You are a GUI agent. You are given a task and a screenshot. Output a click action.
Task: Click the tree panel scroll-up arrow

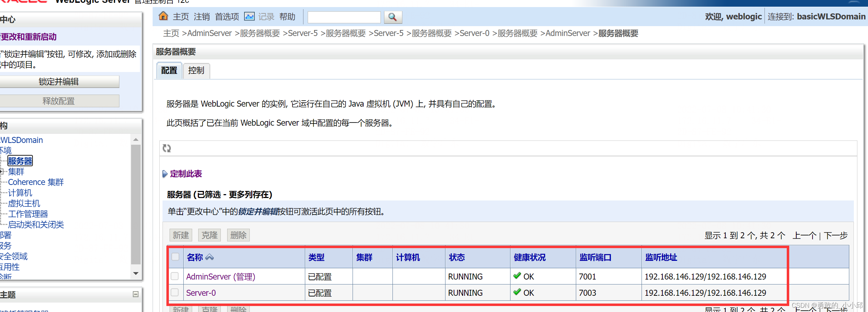(x=136, y=139)
